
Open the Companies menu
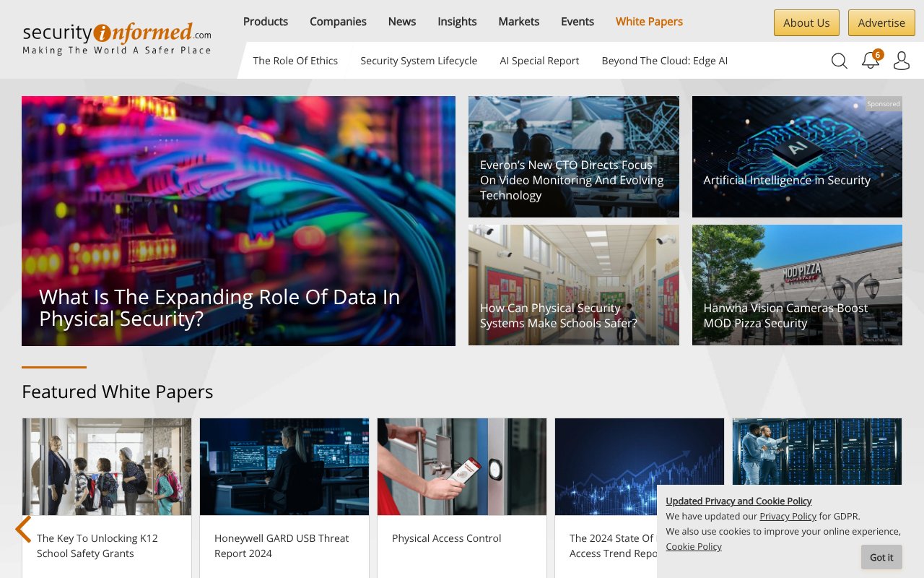click(338, 22)
